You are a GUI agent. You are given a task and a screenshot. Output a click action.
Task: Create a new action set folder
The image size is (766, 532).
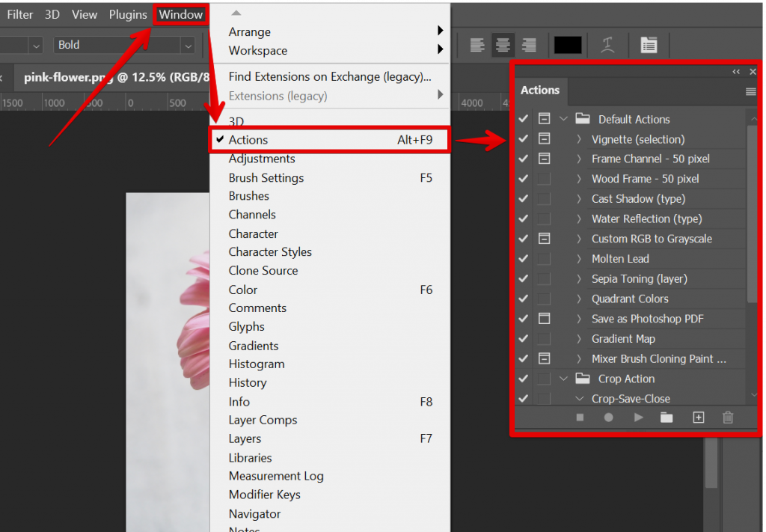click(x=667, y=418)
